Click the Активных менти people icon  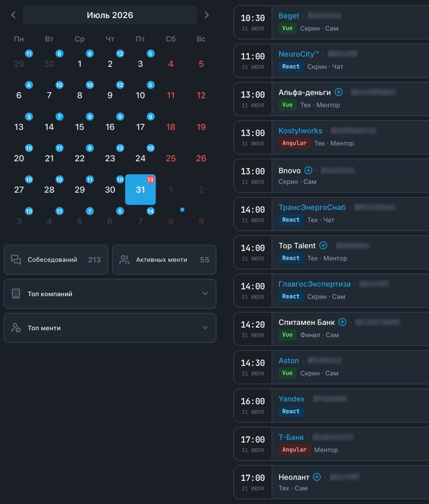(x=124, y=259)
